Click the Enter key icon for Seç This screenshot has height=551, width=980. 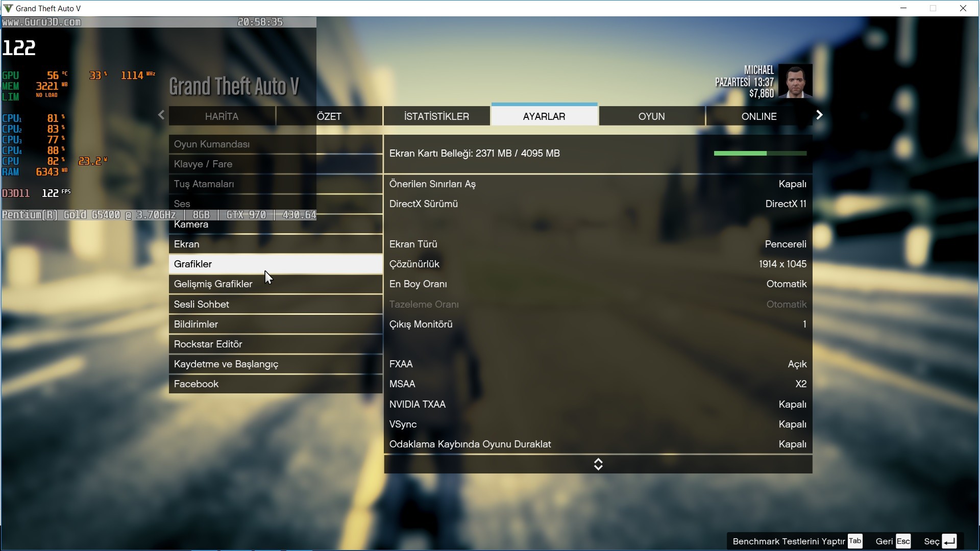tap(949, 541)
